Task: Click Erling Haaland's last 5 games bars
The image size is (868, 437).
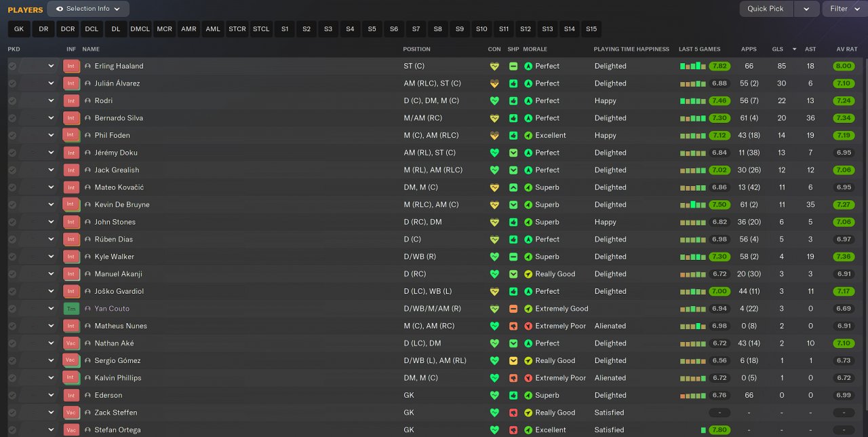Action: pyautogui.click(x=693, y=66)
